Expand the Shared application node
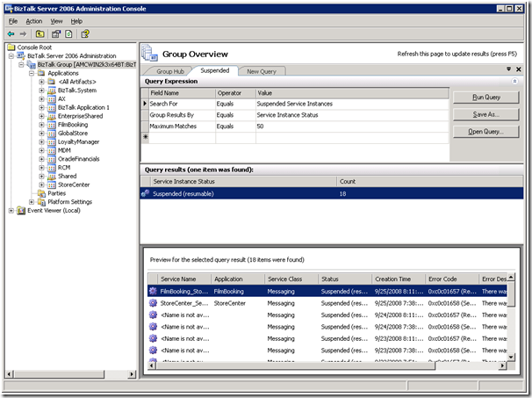Viewport: 532px width, 398px height. click(x=41, y=177)
